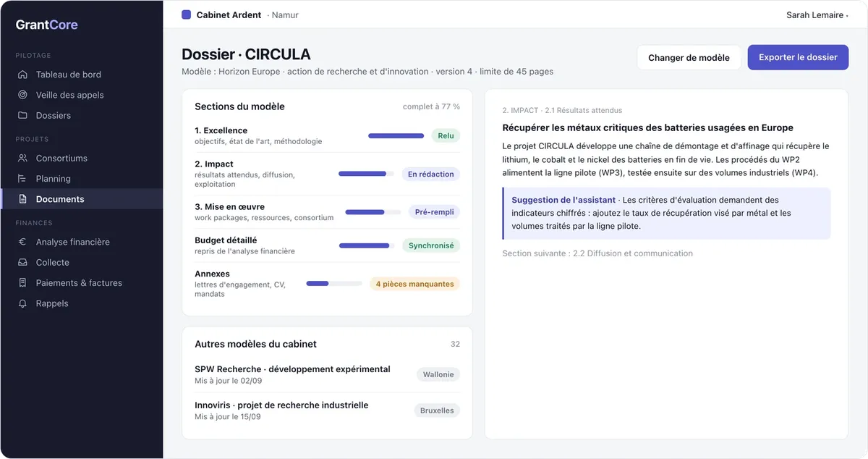Open Cabinet Ardent workspace switcher
This screenshot has width=868, height=459.
239,15
